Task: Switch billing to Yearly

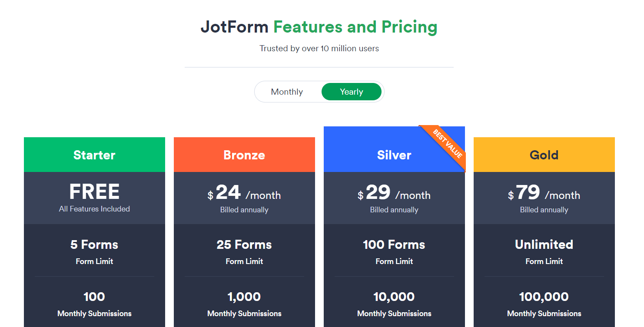Action: 352,92
